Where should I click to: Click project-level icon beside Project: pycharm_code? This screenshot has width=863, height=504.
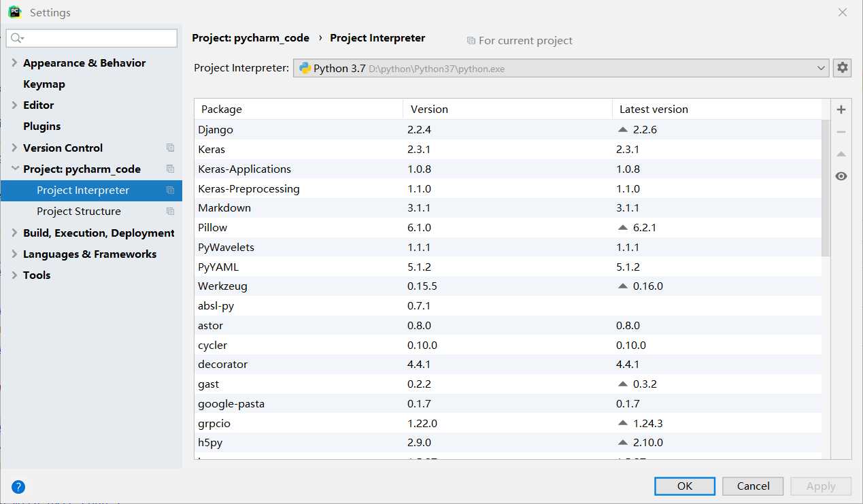click(170, 169)
